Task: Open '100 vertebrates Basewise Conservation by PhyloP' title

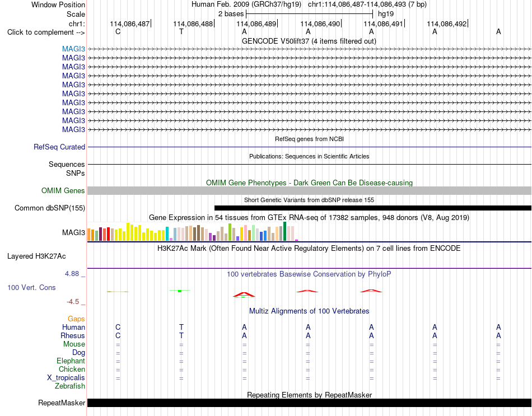Action: click(309, 274)
